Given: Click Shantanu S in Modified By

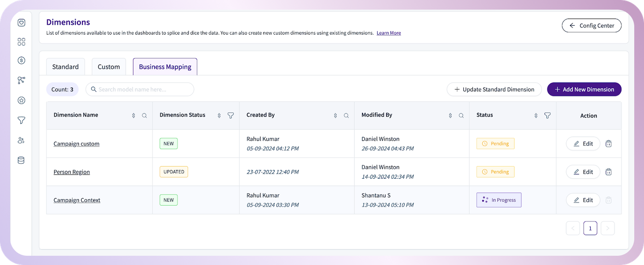Looking at the screenshot, I should coord(376,196).
